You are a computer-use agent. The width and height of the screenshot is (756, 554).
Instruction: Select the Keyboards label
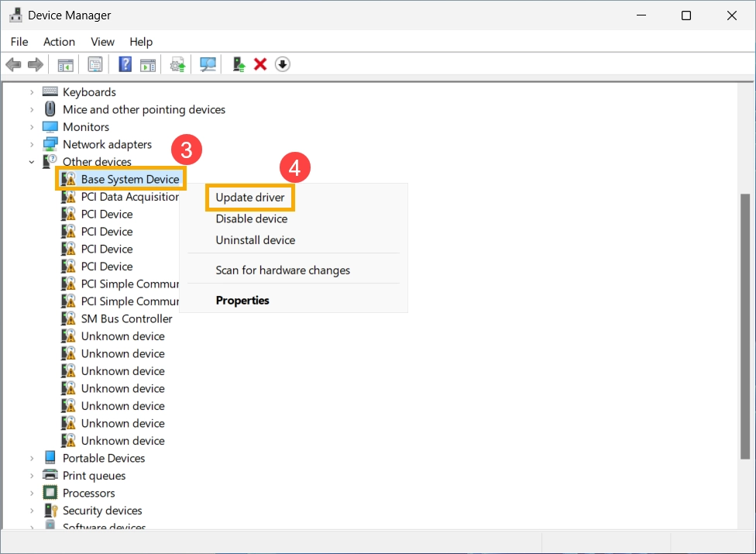click(90, 91)
